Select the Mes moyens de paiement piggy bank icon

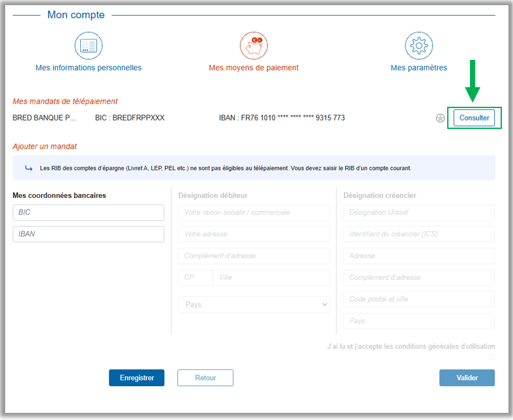coord(254,46)
